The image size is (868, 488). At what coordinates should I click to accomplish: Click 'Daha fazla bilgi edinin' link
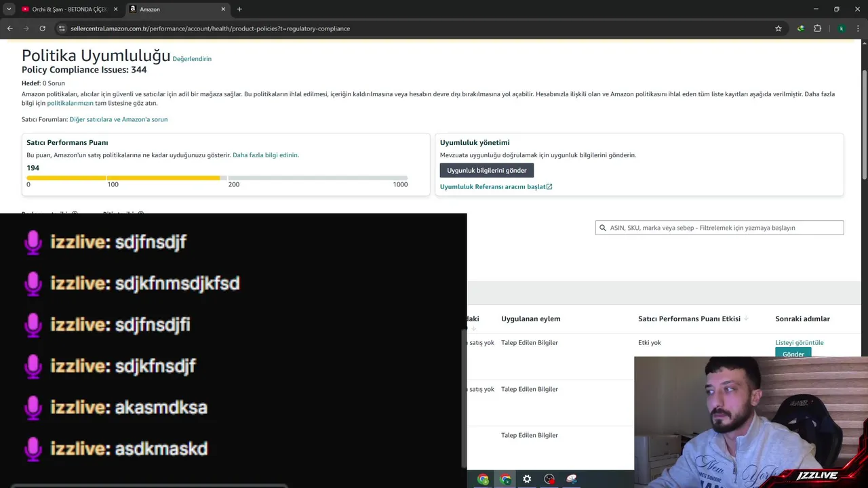(265, 155)
